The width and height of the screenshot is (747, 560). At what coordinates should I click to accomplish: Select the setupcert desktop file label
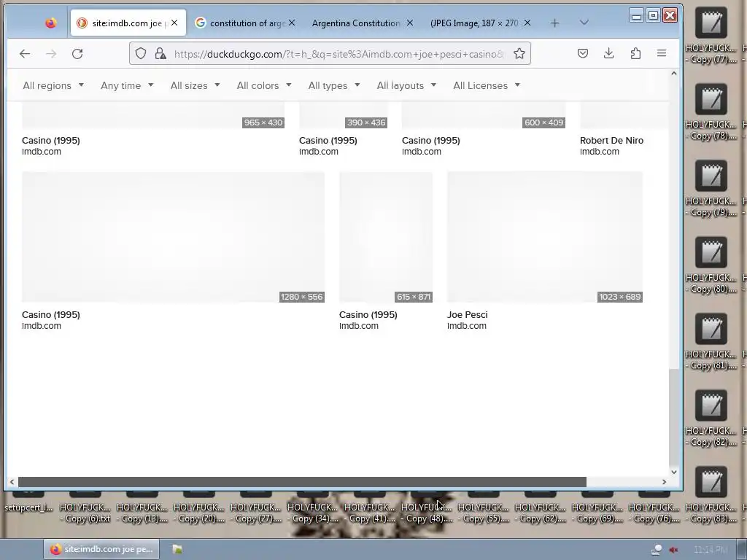point(28,507)
